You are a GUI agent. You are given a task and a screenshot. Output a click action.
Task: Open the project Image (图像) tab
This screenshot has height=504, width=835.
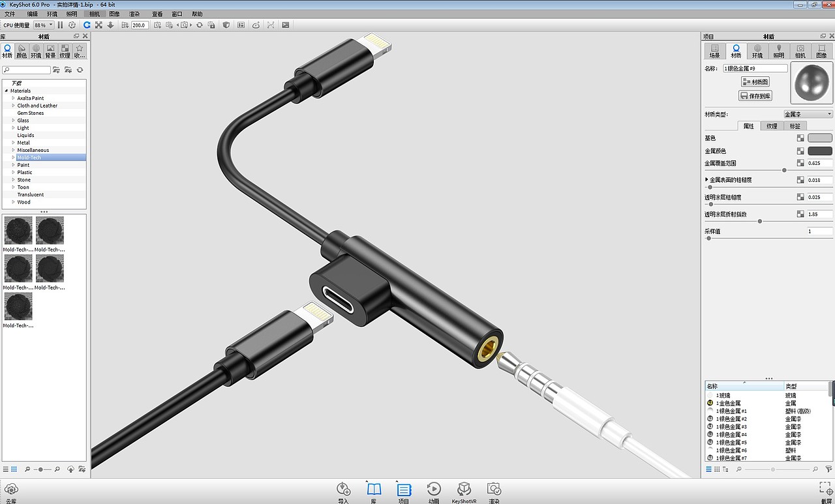[821, 51]
